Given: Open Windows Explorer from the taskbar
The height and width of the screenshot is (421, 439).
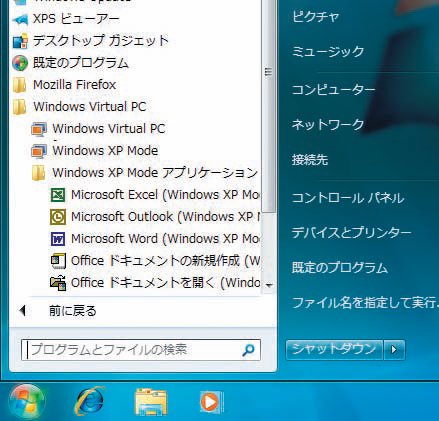Looking at the screenshot, I should (x=151, y=402).
